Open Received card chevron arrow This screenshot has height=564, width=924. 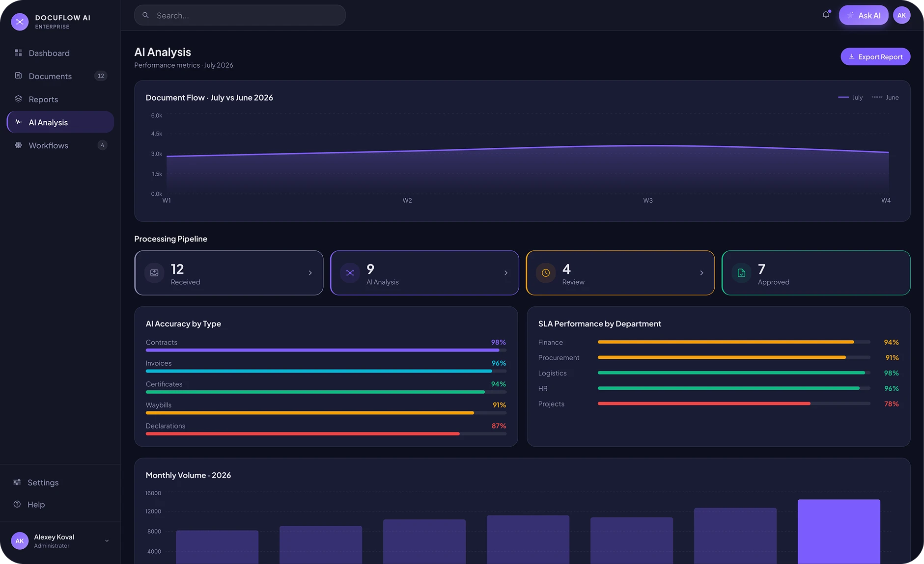310,273
